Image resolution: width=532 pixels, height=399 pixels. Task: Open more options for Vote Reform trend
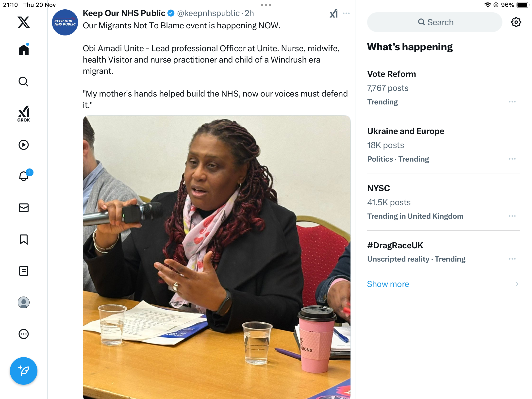[512, 102]
